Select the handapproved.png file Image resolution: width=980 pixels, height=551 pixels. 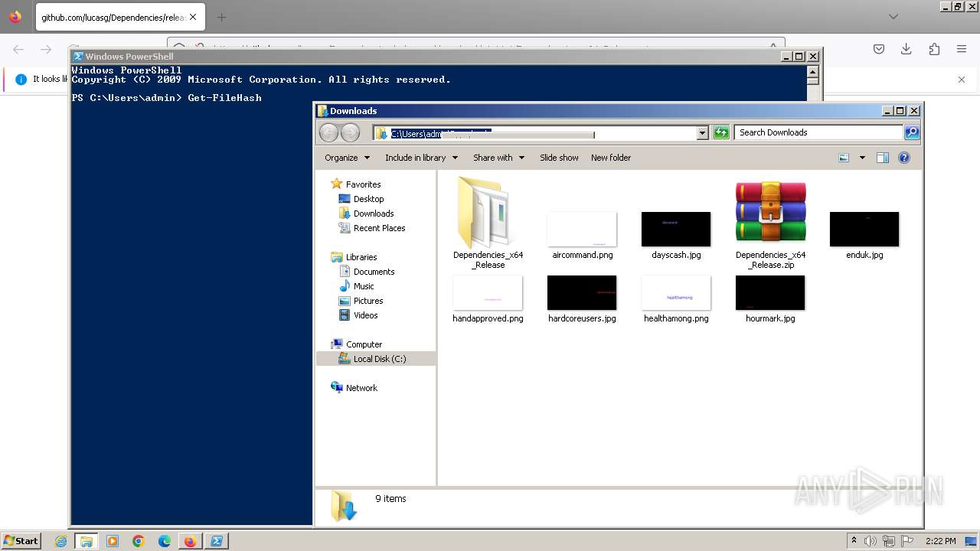488,299
